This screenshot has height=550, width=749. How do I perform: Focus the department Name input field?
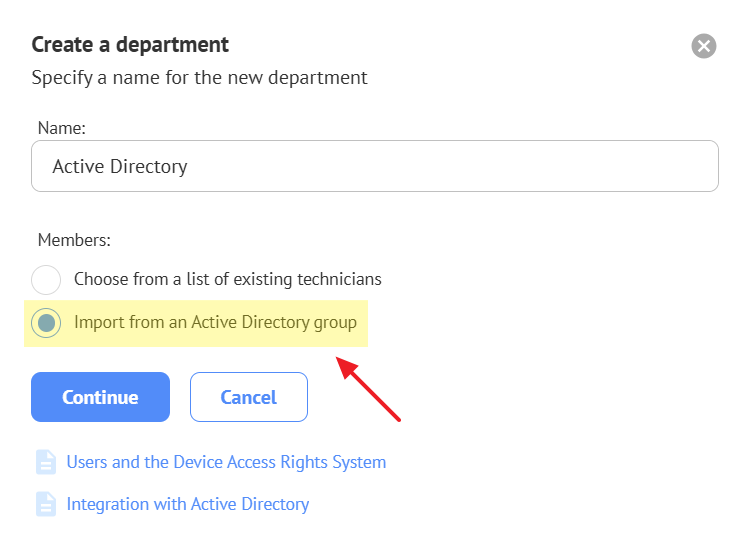[x=375, y=166]
